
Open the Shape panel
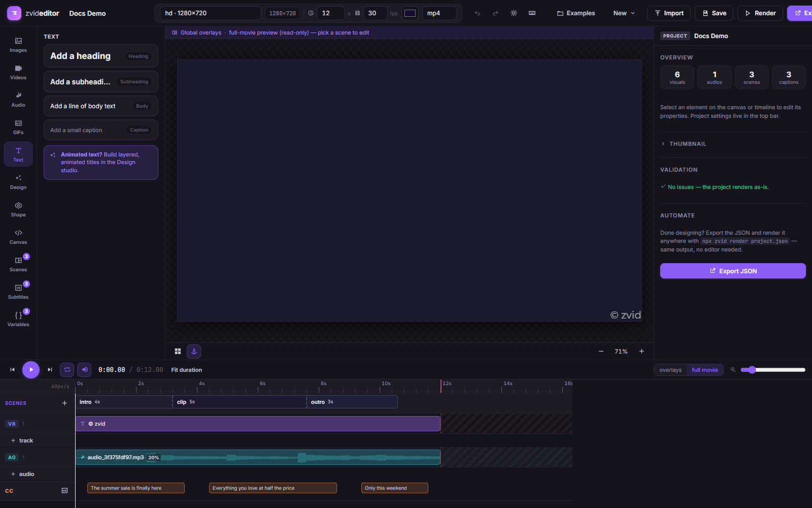coord(18,209)
